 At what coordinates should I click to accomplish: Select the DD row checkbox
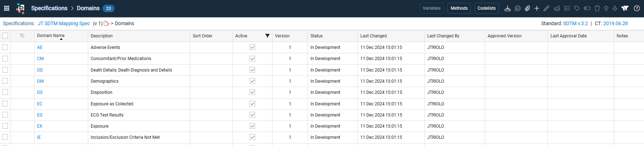(5, 70)
